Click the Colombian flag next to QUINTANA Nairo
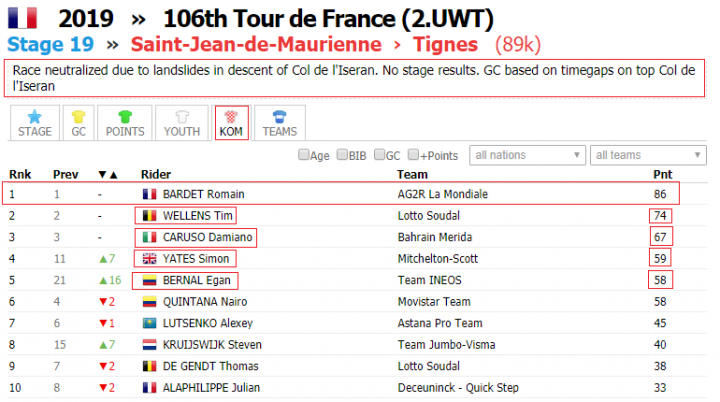Viewport: 720px width, 402px height. 149,302
